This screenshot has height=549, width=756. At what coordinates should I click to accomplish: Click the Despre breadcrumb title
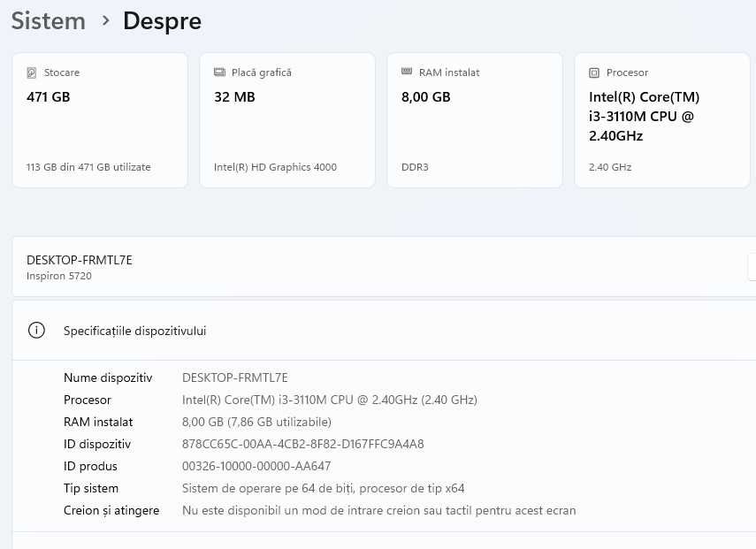pyautogui.click(x=162, y=22)
